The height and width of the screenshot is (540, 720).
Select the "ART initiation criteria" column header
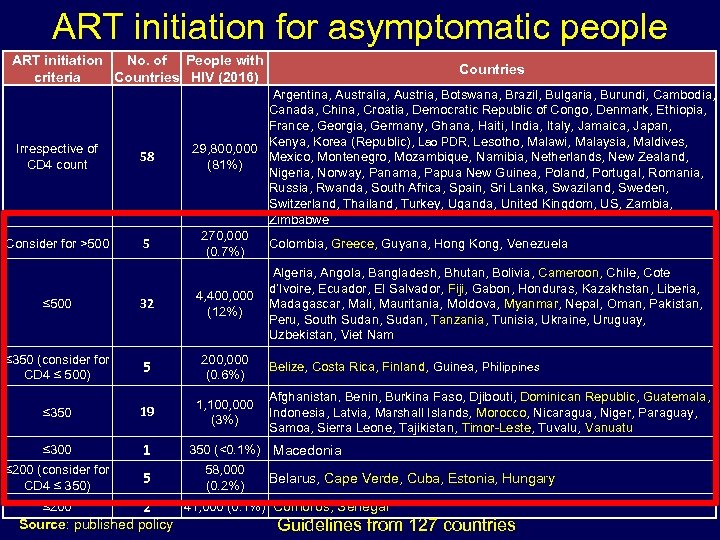[57, 68]
